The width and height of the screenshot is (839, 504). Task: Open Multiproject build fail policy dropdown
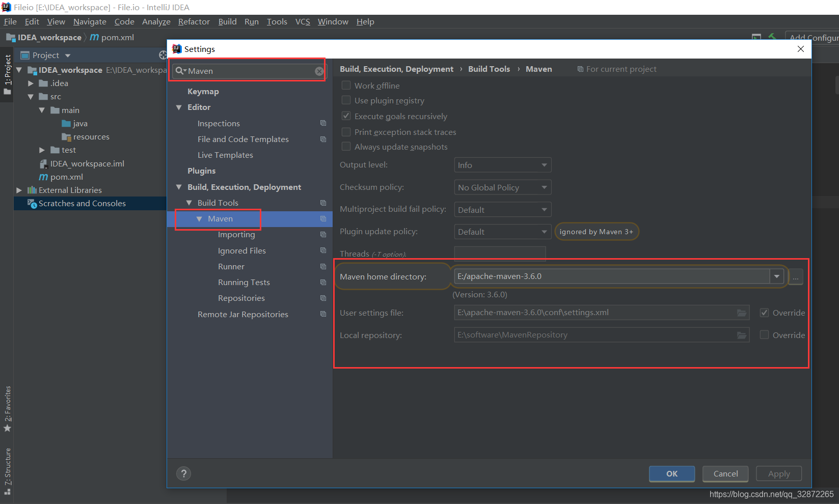pyautogui.click(x=502, y=210)
